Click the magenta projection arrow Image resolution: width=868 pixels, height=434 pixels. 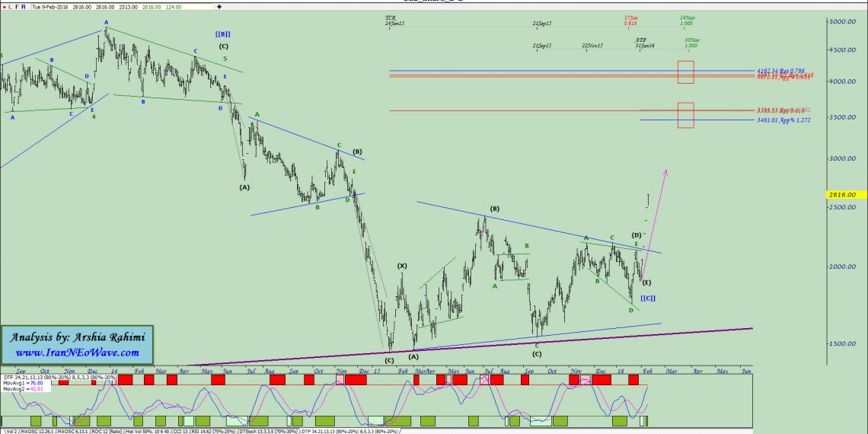(x=656, y=221)
